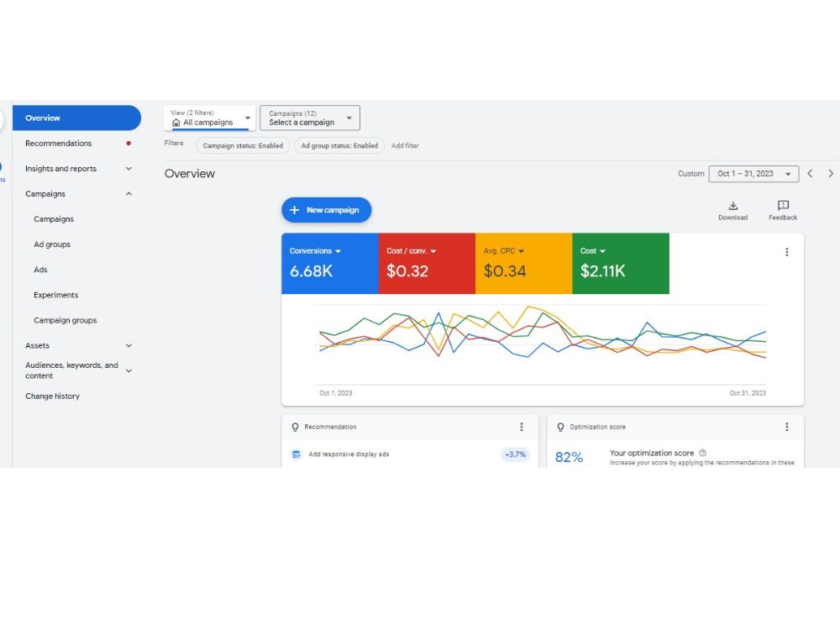Click the red dot beside Recommendations

tap(129, 143)
